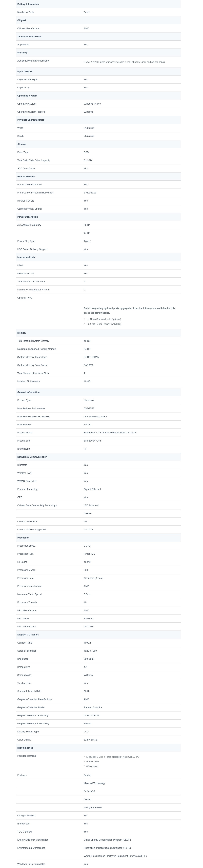203x868 pixels.
Task: Click the Battery Information section header
Action: point(28,4)
